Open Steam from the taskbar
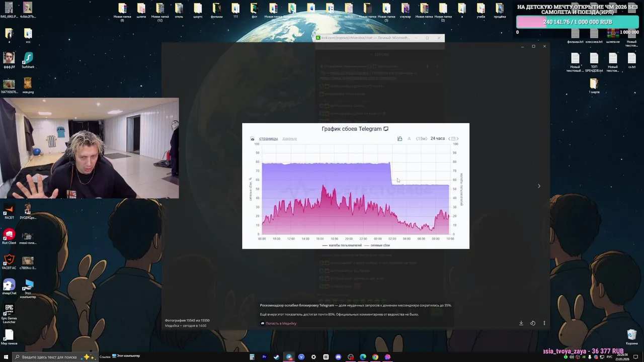The height and width of the screenshot is (362, 644). [276, 357]
